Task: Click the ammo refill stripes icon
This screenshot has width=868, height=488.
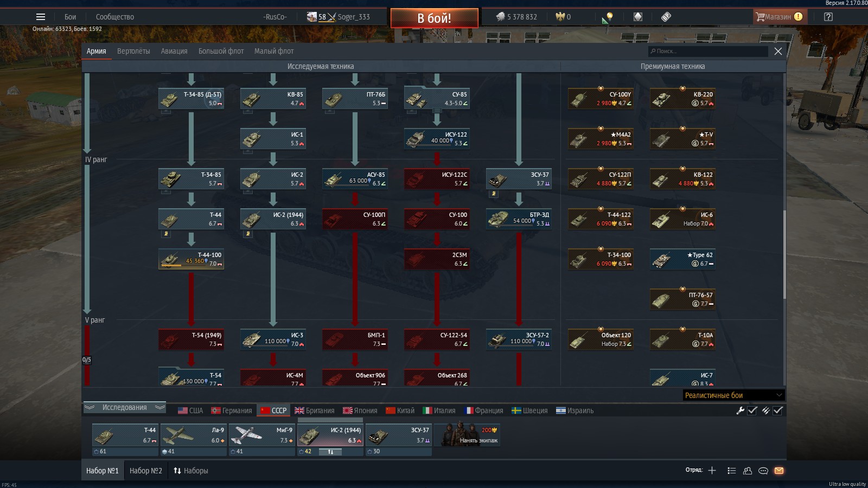Action: (x=765, y=410)
